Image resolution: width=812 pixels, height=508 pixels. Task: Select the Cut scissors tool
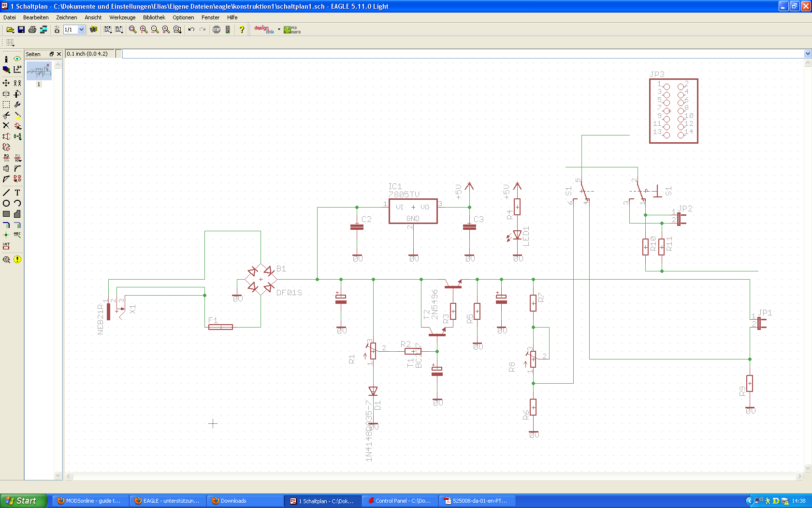tap(6, 115)
